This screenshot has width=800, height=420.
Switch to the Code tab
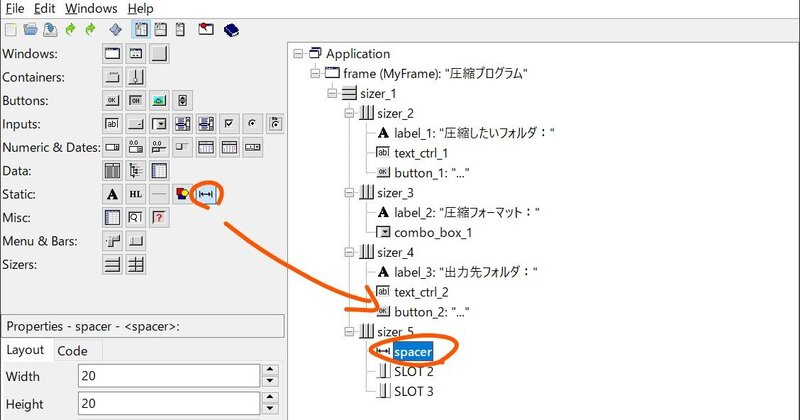(x=72, y=351)
